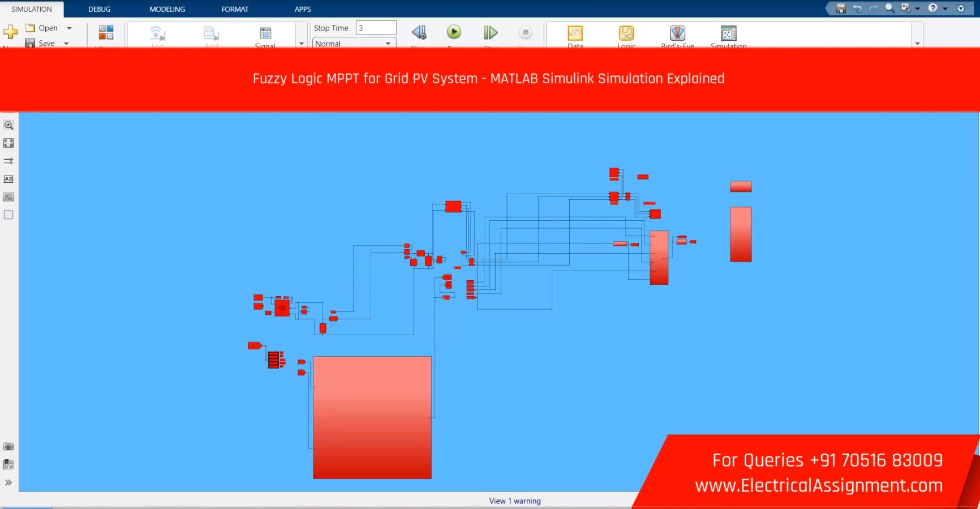The image size is (980, 509).
Task: Expand the Favorite commands dropdown arrow
Action: pos(917,8)
